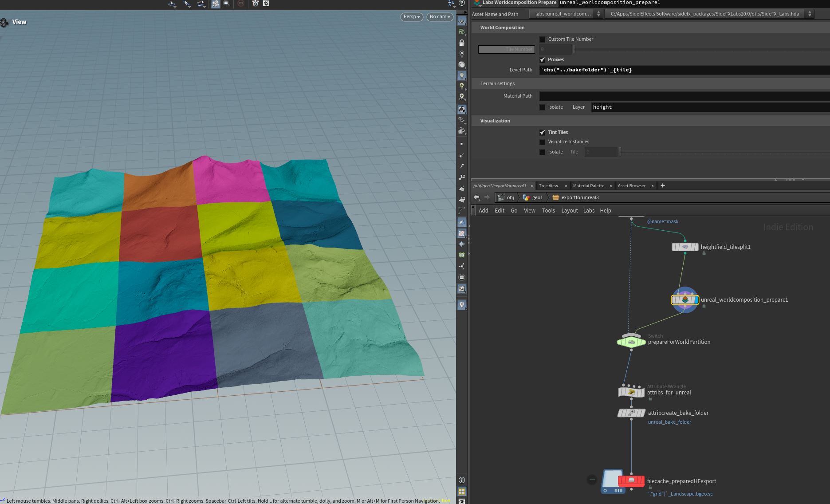Activate the highlighted camera view tool
The height and width of the screenshot is (504, 830).
click(x=215, y=4)
